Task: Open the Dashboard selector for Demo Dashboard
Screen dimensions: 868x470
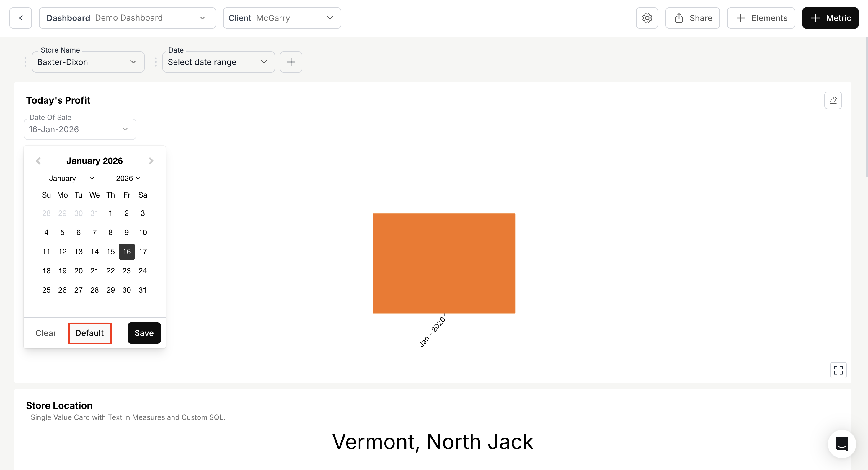Action: tap(127, 18)
